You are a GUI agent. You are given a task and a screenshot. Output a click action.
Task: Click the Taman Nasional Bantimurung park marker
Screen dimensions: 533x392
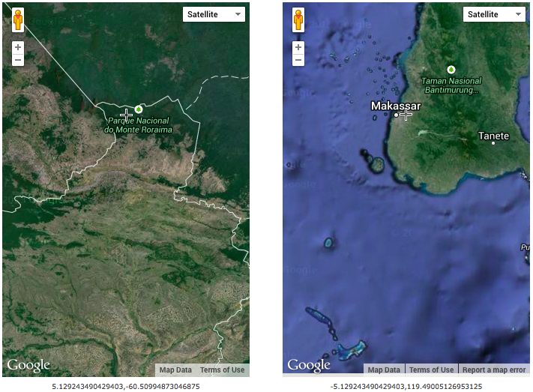click(x=451, y=70)
